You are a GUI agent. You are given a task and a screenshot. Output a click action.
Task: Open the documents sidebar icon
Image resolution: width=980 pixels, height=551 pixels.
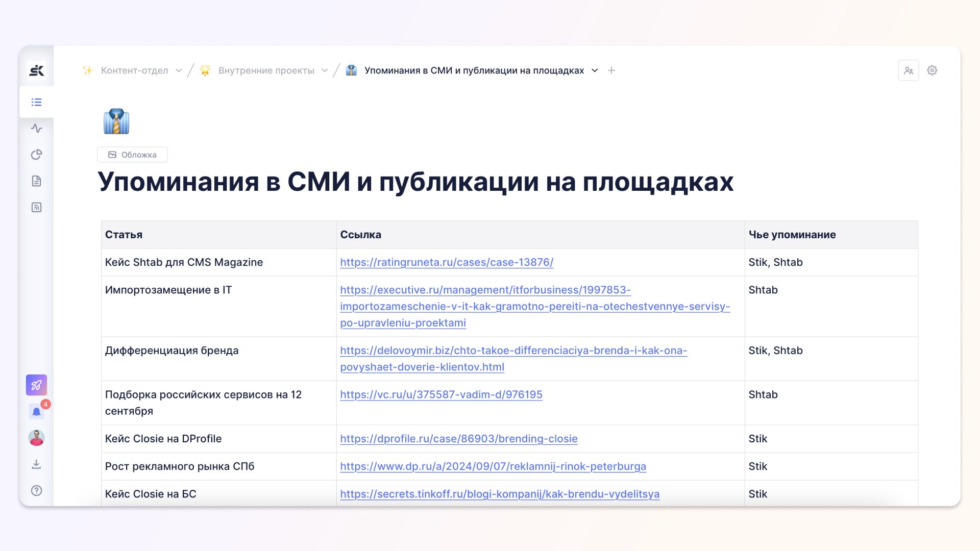click(x=36, y=181)
